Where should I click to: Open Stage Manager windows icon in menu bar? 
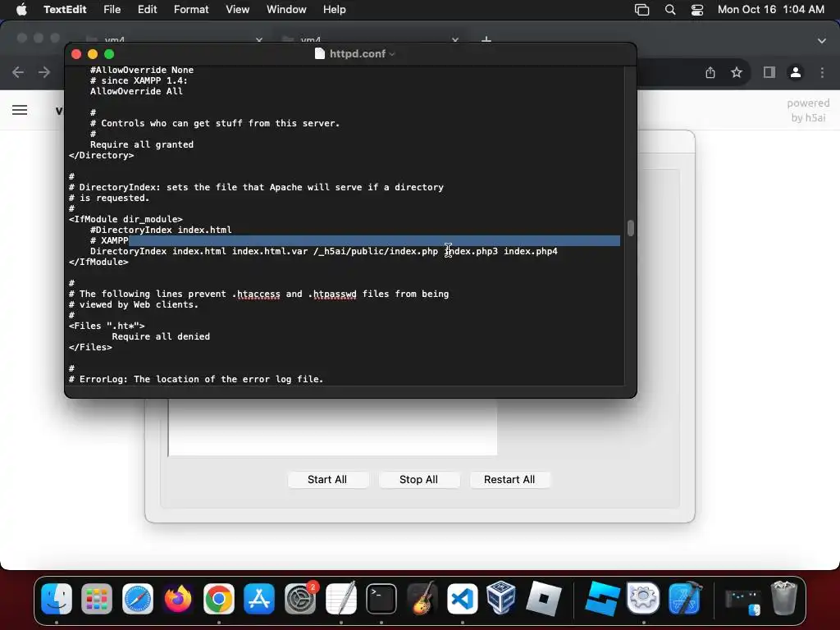[x=641, y=10]
